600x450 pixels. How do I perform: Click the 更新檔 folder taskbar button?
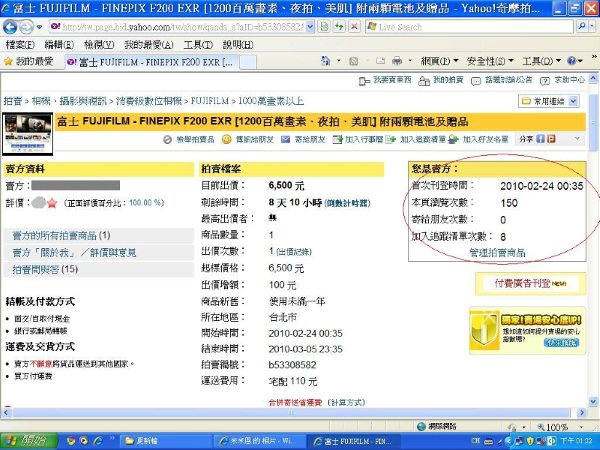164,441
